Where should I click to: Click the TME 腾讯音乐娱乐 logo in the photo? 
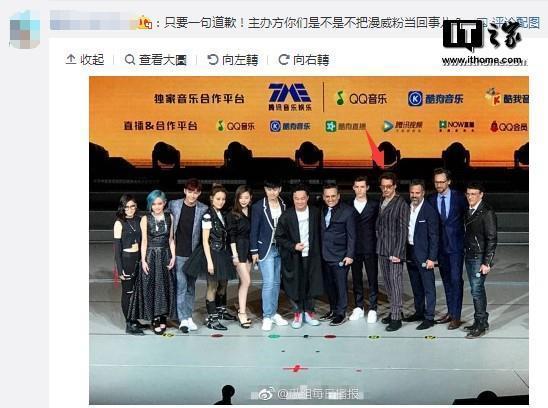tap(290, 97)
